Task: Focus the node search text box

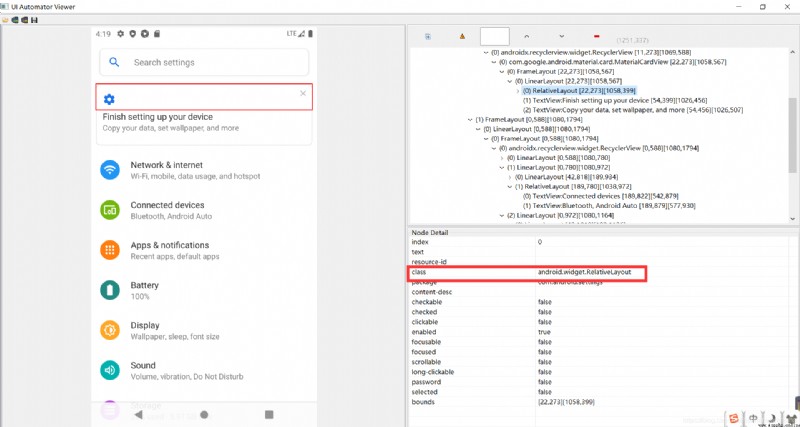Action: (495, 36)
